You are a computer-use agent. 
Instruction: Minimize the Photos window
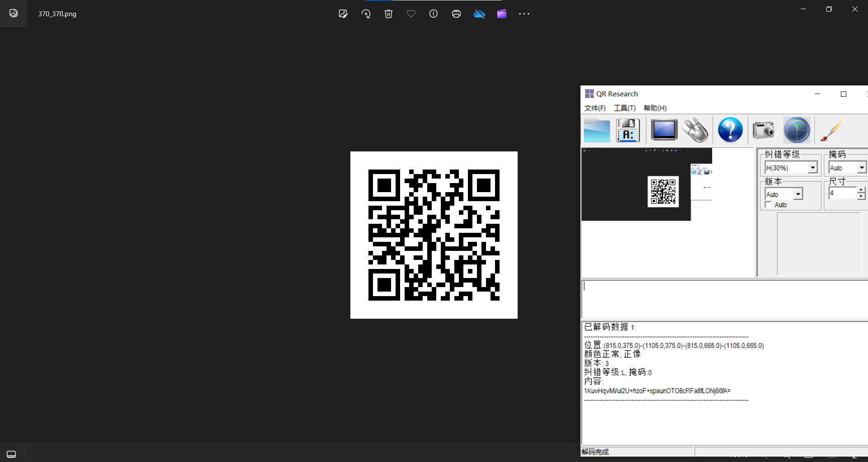tap(803, 9)
